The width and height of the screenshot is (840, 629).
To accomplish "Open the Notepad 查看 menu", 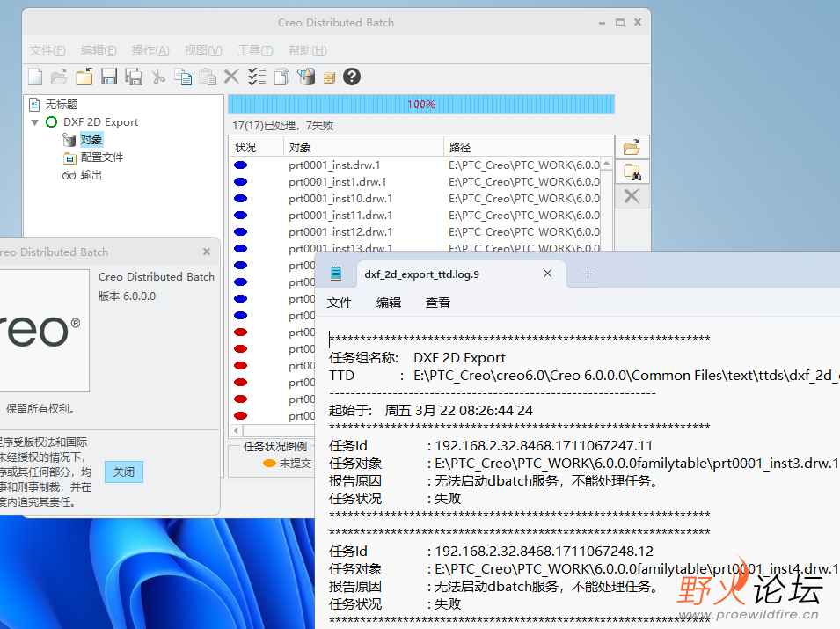I will [438, 303].
